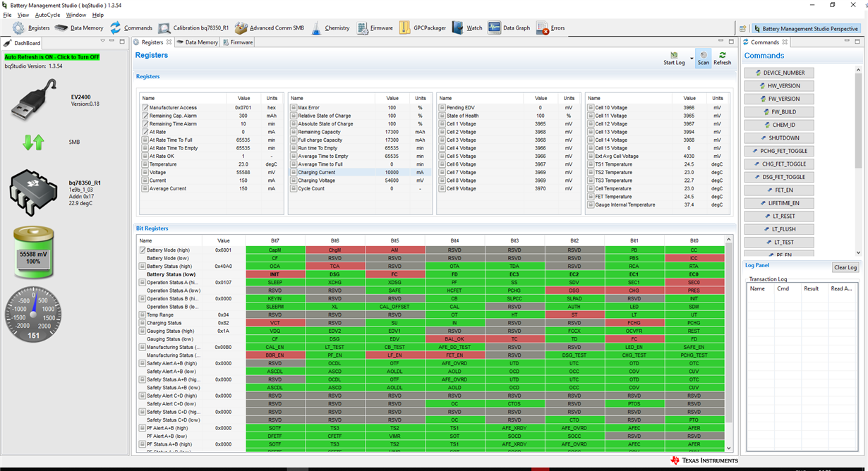
Task: Open the AutoCycle menu
Action: coord(47,15)
